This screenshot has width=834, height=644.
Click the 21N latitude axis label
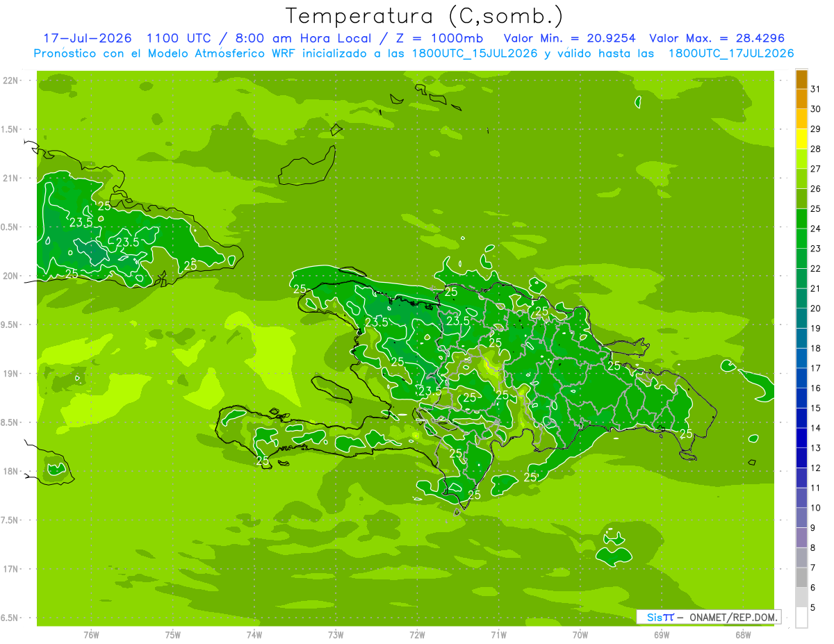coord(10,179)
